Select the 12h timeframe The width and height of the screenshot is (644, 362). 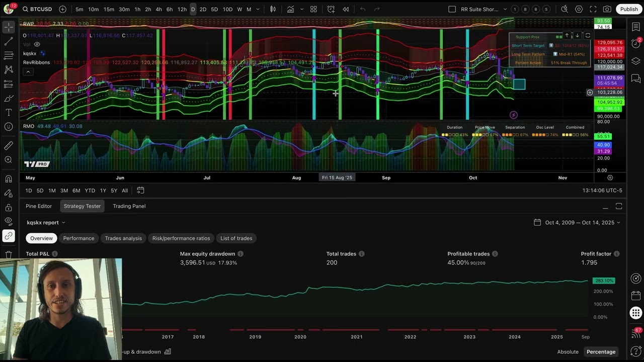click(x=182, y=9)
